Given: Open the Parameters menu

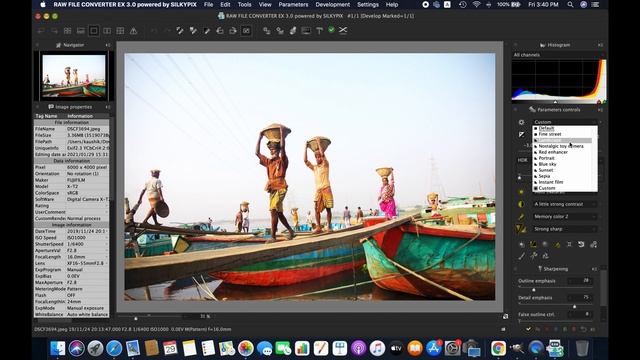Looking at the screenshot, I should point(293,4).
